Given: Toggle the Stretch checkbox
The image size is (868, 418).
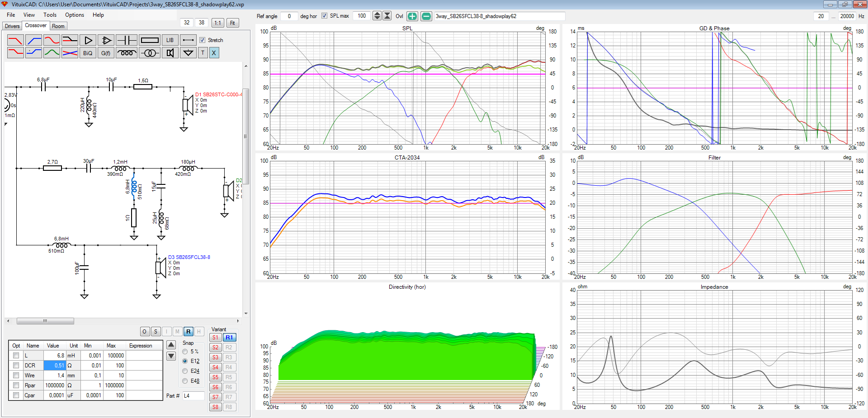Looking at the screenshot, I should pyautogui.click(x=203, y=40).
